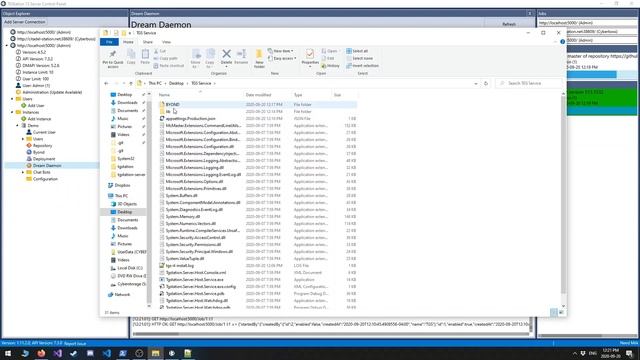This screenshot has width=640, height=360.
Task: Refresh the Explorer address bar location
Action: click(486, 83)
